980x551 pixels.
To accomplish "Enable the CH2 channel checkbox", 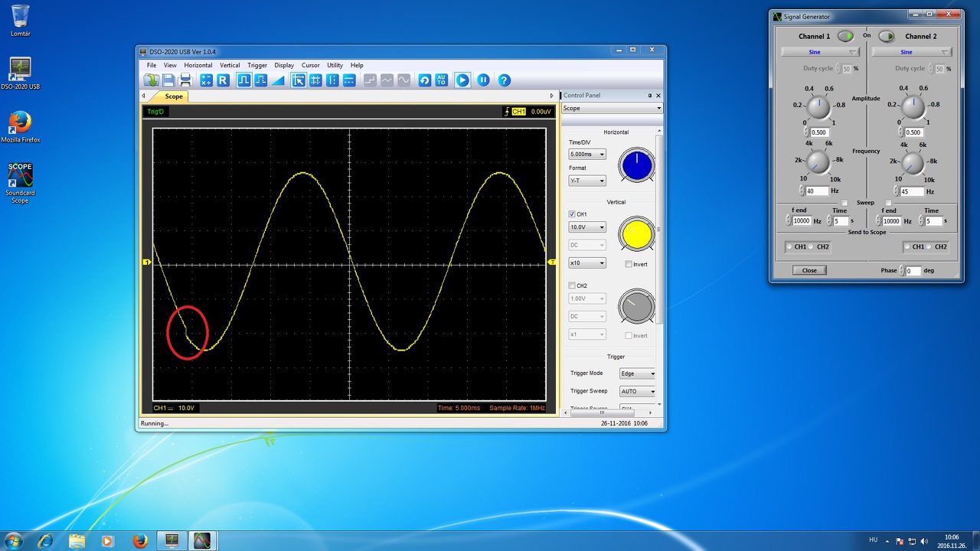I will point(572,285).
